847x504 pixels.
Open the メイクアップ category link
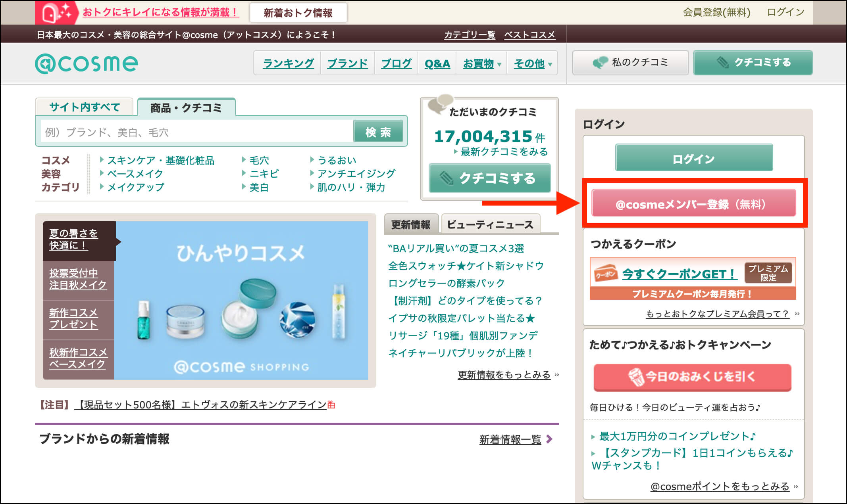(x=136, y=187)
